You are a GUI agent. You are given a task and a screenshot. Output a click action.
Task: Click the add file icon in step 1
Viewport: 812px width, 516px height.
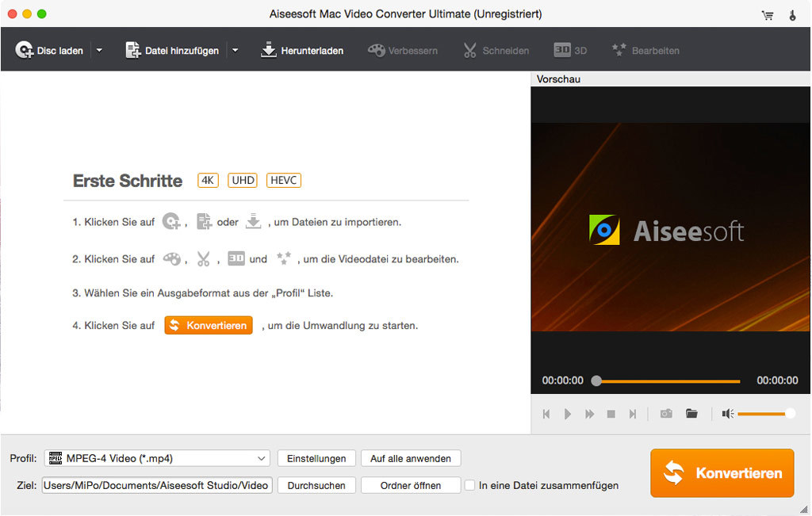click(x=204, y=221)
